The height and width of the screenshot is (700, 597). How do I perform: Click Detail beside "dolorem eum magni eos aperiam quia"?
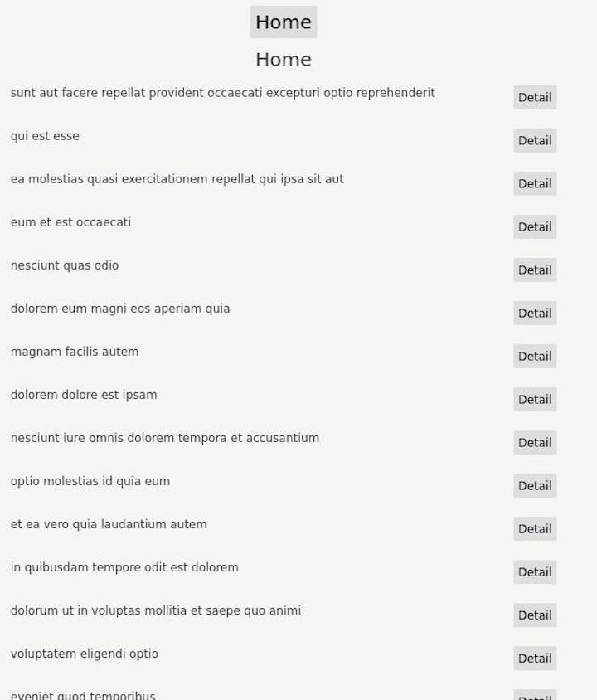point(534,313)
